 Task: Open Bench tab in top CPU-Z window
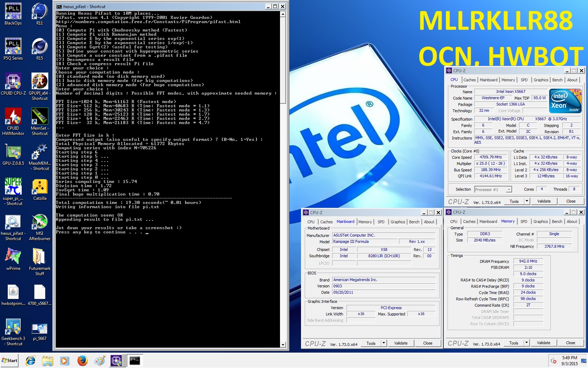pyautogui.click(x=557, y=80)
